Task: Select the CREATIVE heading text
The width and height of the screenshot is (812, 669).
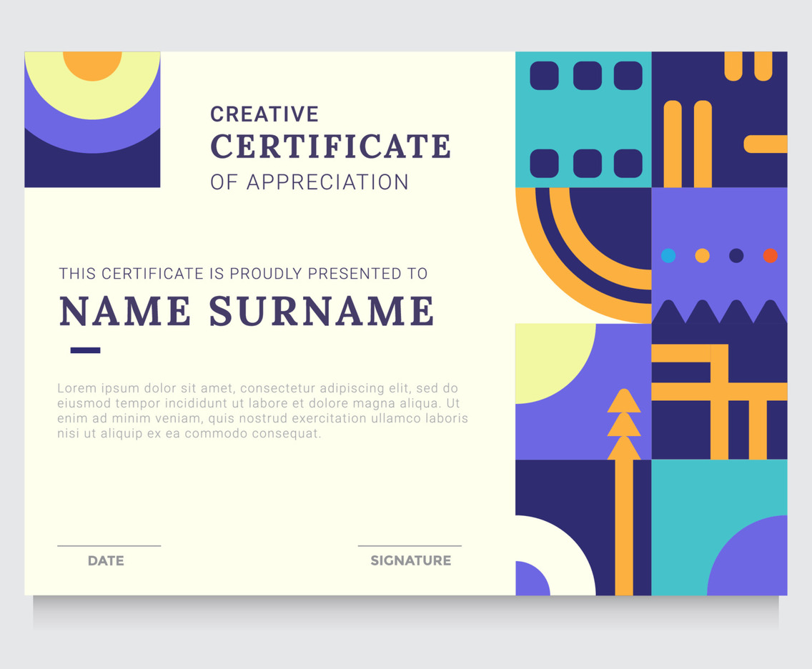Action: pos(264,114)
